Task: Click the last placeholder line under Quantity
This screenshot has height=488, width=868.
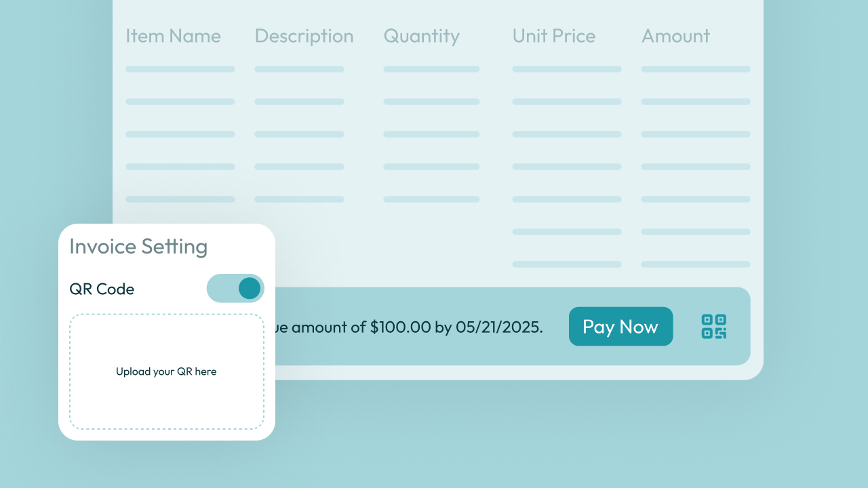Action: [x=431, y=199]
